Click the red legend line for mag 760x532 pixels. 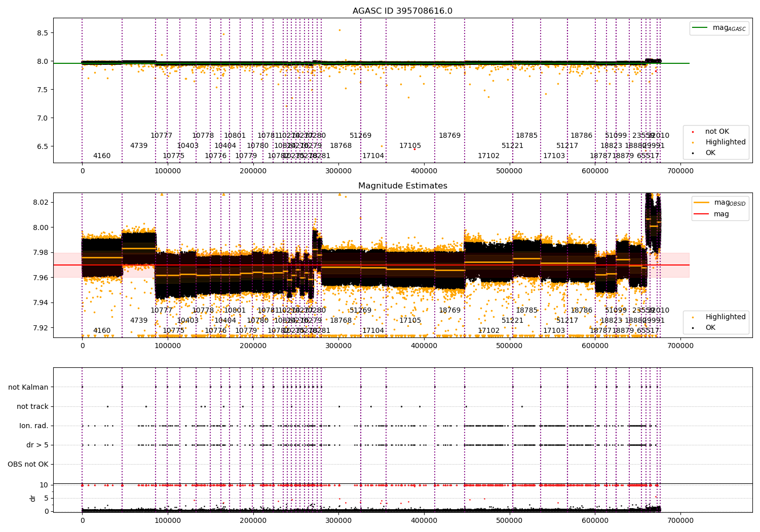(x=702, y=214)
